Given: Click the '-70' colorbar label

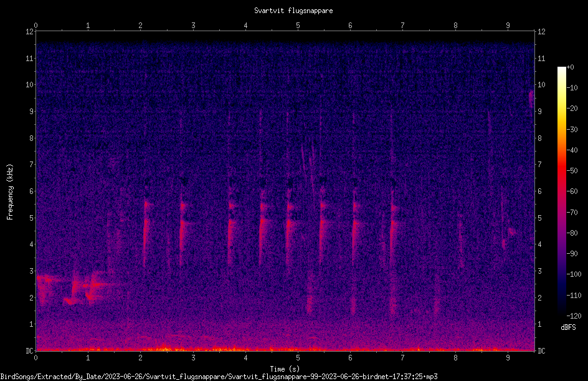Looking at the screenshot, I should pyautogui.click(x=572, y=213).
